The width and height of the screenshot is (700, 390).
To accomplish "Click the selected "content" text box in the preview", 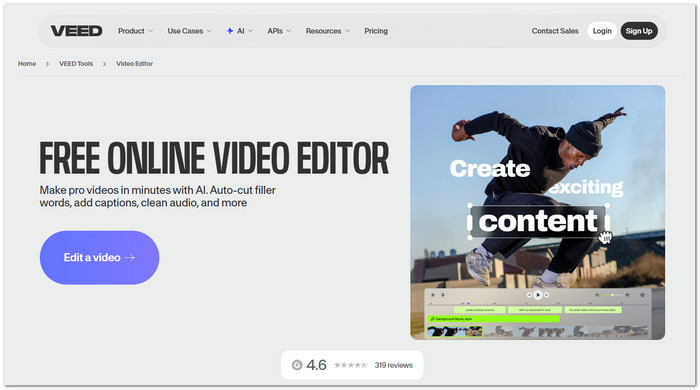I will click(x=538, y=221).
